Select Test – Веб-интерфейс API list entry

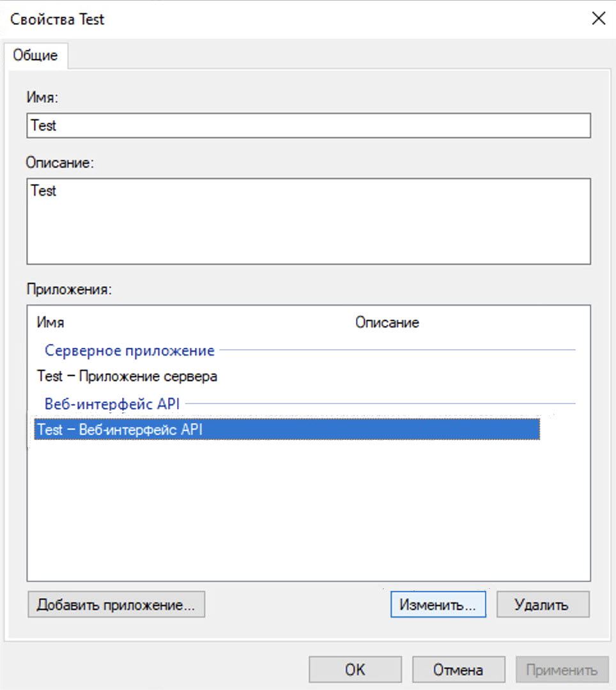click(x=120, y=430)
